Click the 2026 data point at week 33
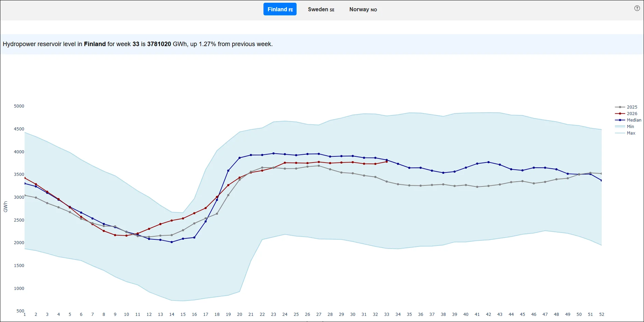The height and width of the screenshot is (322, 644). coord(387,162)
